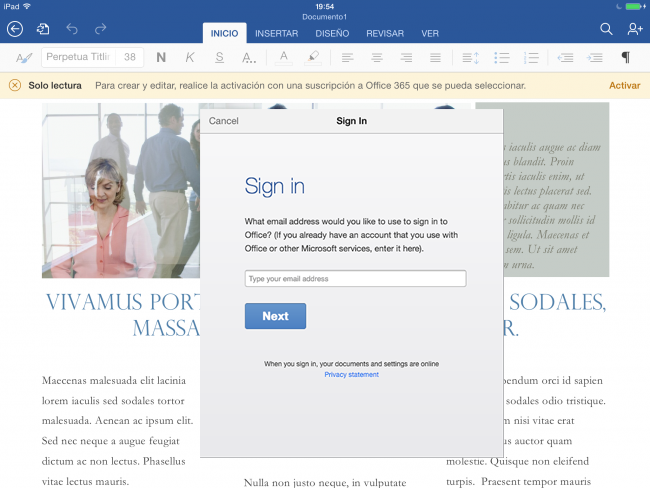Screen dimensions: 650x488
Task: Toggle underline formatting (S)
Action: (x=219, y=58)
